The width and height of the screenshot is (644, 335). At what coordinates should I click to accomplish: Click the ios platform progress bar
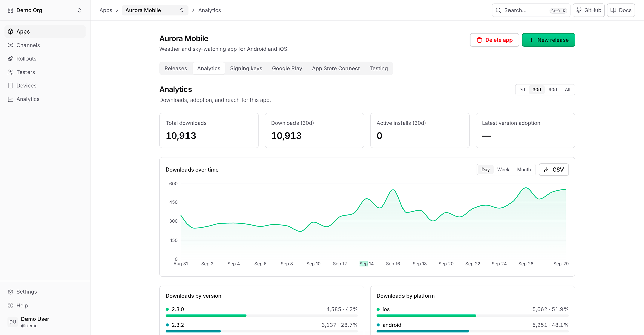coord(473,316)
